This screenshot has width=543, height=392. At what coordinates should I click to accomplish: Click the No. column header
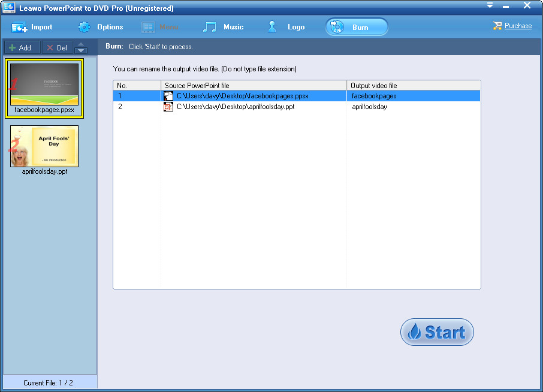tap(137, 85)
